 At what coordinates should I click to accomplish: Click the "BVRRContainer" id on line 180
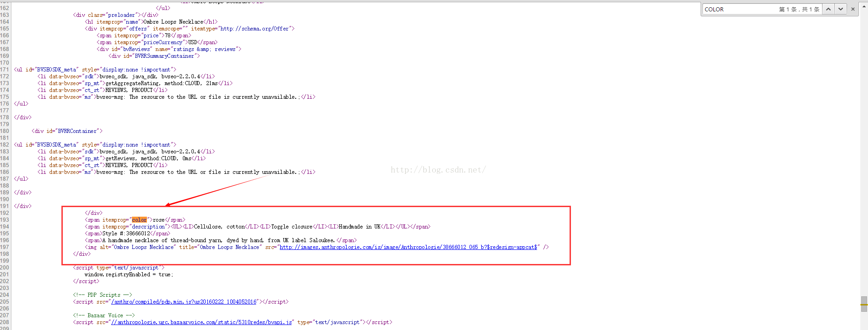point(77,131)
